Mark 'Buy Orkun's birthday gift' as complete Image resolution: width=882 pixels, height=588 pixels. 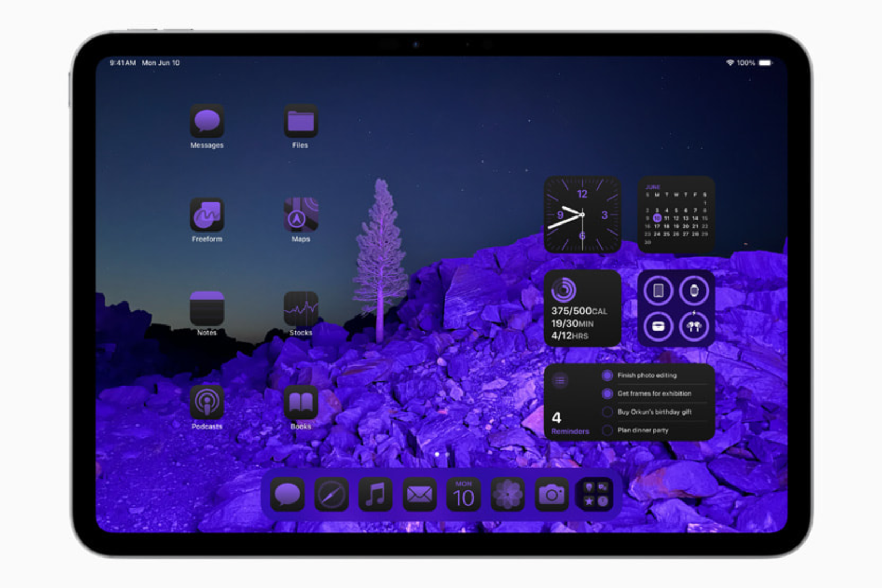point(607,412)
